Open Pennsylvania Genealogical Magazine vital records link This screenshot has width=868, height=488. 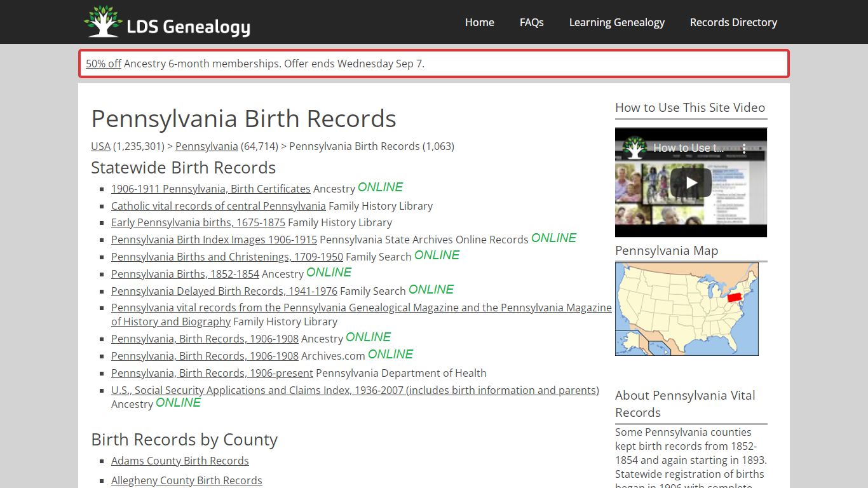tap(362, 315)
